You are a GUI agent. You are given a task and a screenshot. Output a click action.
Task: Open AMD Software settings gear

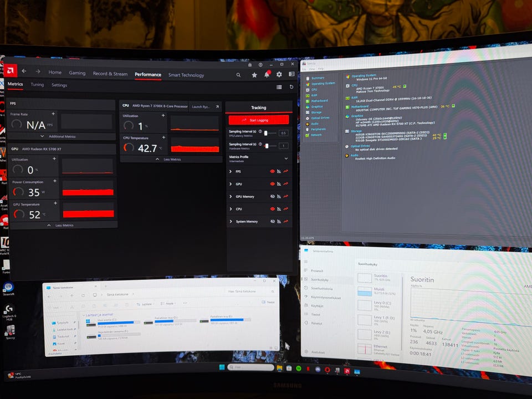tap(279, 74)
